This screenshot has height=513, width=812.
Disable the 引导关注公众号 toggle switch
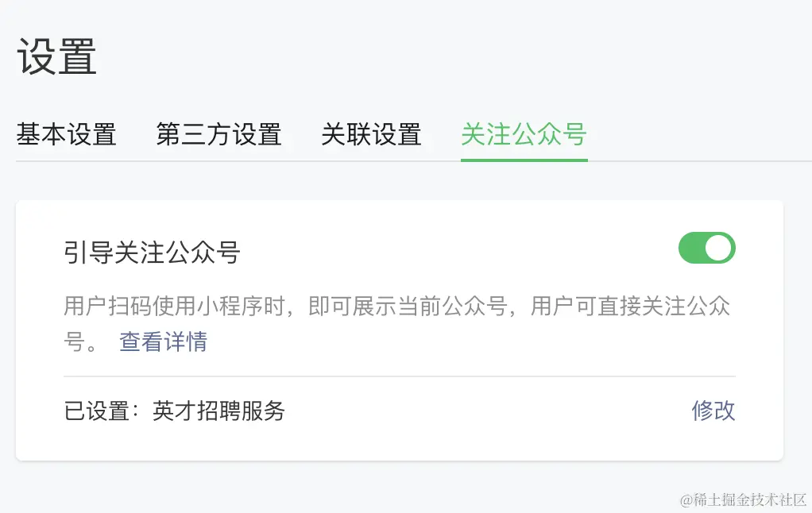tap(707, 248)
